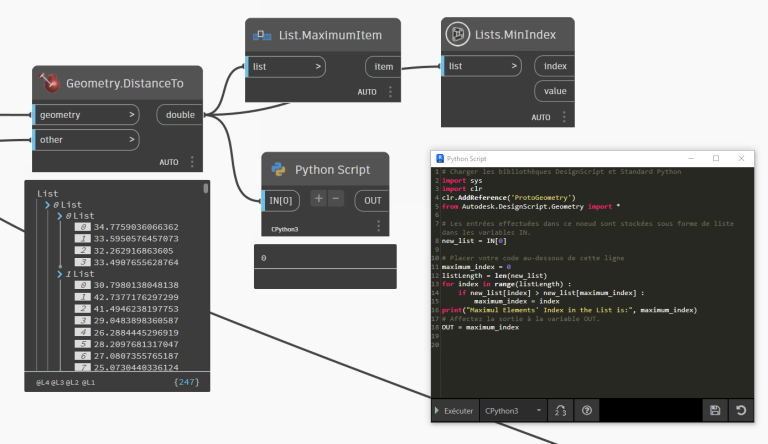Viewport: 768px width, 444px height.
Task: Select value 30.7980138048138 in preview
Action: (x=136, y=285)
